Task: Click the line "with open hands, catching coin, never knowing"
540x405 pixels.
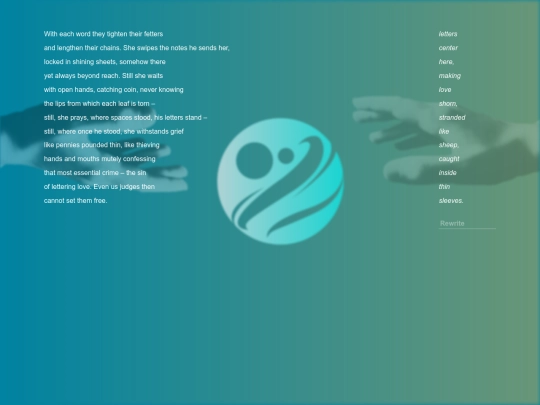Action: [114, 90]
